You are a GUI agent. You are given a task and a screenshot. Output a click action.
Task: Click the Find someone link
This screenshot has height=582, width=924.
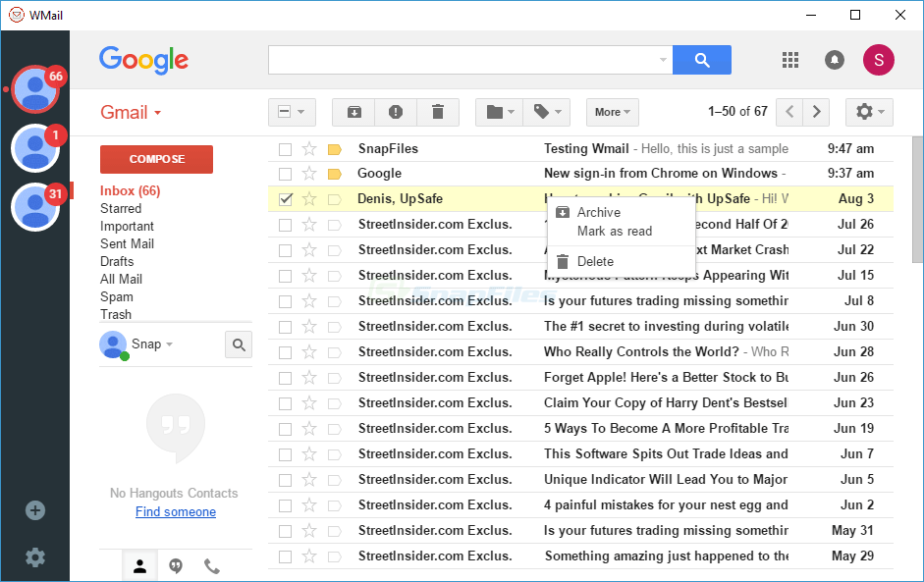[x=176, y=511]
